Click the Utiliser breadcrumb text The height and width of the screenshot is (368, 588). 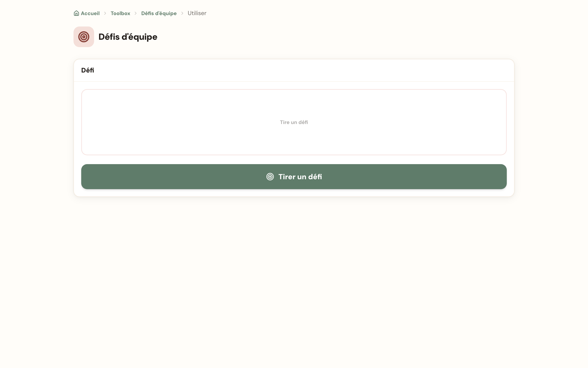pos(197,13)
